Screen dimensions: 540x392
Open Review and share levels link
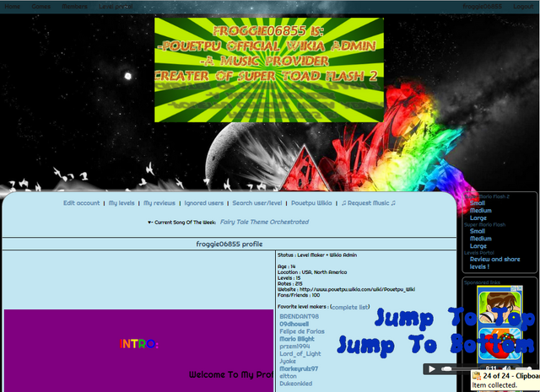495,263
